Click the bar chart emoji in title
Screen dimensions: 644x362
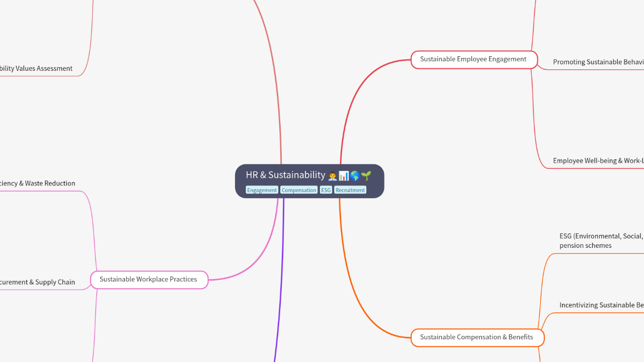click(344, 175)
